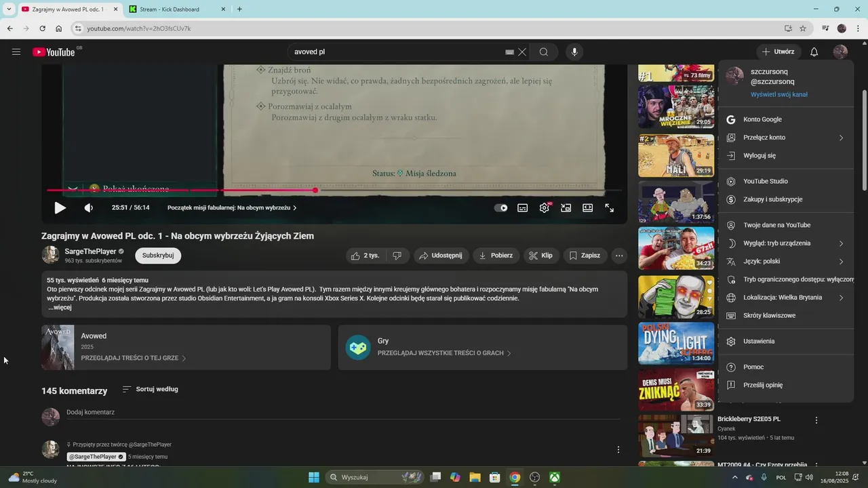Open Zakupy i subskrypcje
The width and height of the screenshot is (868, 488).
(786, 200)
